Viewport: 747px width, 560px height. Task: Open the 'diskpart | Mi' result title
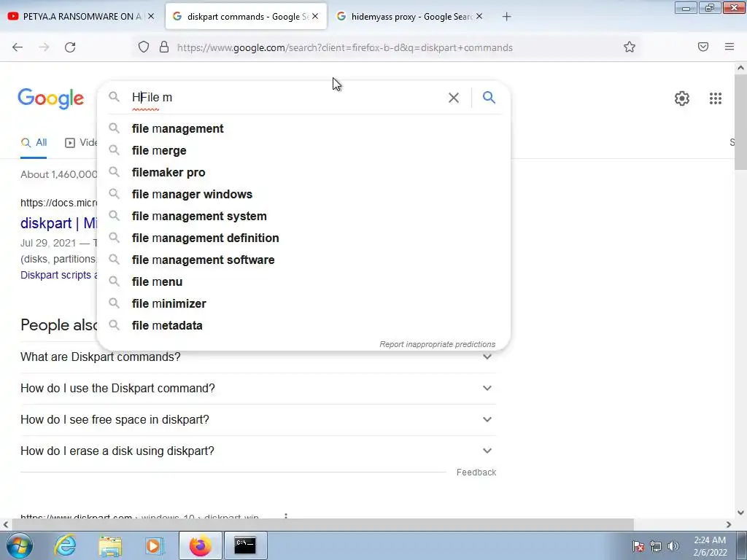58,223
